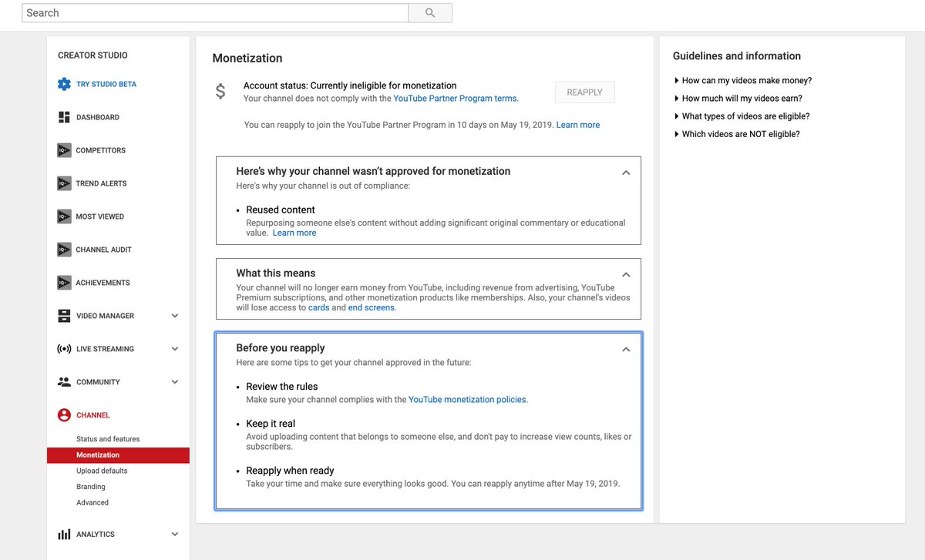This screenshot has width=925, height=560.
Task: Click Learn more under Reused content
Action: pyautogui.click(x=294, y=233)
